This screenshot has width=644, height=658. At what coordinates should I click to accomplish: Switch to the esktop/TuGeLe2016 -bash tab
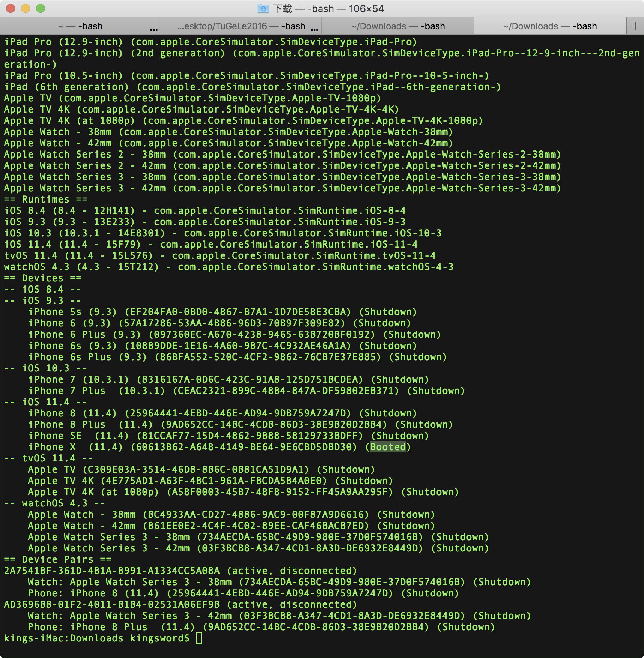pos(241,26)
